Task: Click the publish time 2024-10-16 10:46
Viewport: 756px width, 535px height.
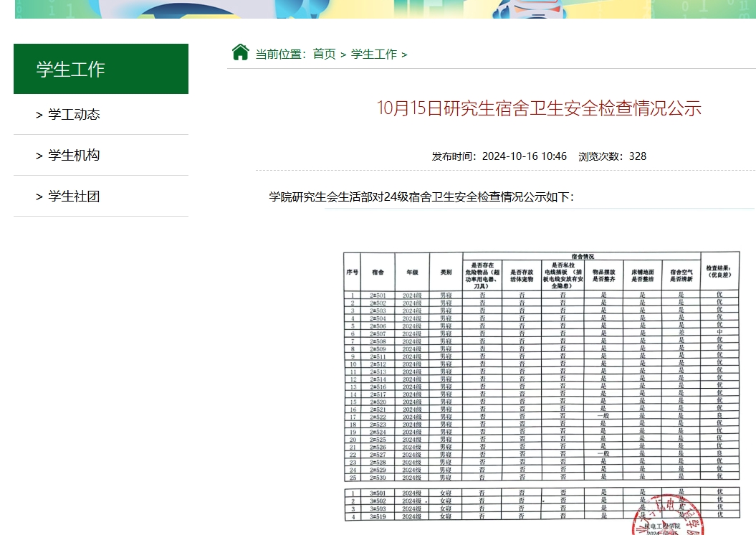Action: pyautogui.click(x=524, y=156)
